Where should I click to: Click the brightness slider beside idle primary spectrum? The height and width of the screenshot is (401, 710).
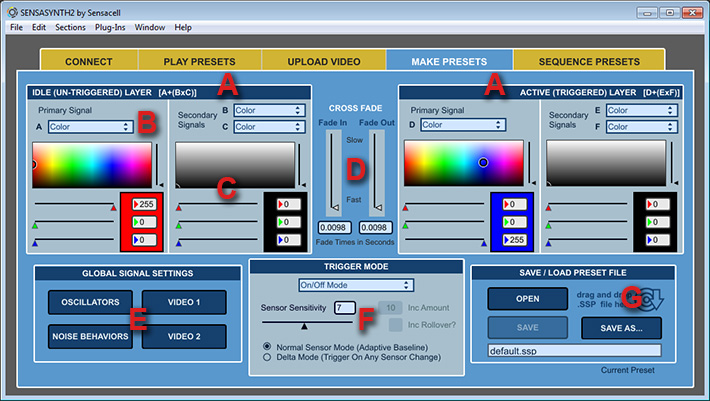point(158,165)
